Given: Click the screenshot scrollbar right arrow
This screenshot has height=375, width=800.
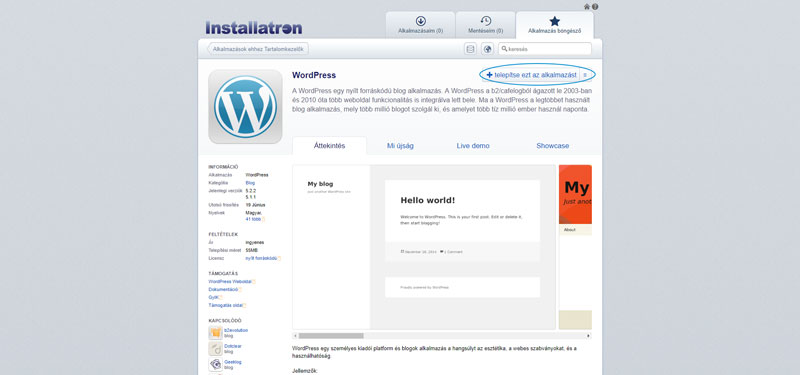Looking at the screenshot, I should pos(589,336).
